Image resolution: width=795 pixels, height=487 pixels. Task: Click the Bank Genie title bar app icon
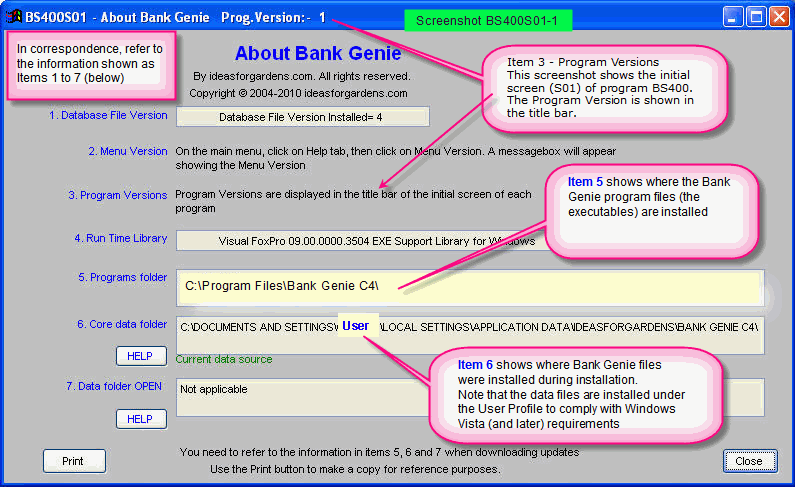pyautogui.click(x=14, y=17)
